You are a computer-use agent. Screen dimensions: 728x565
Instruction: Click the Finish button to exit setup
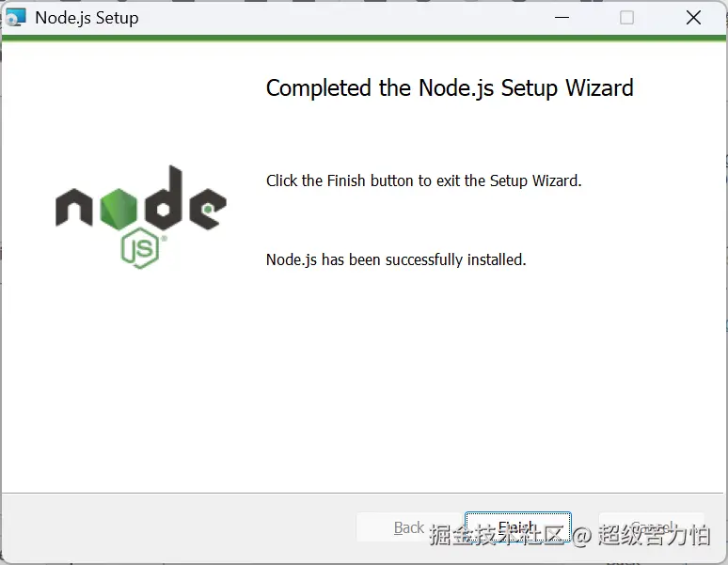pos(517,527)
